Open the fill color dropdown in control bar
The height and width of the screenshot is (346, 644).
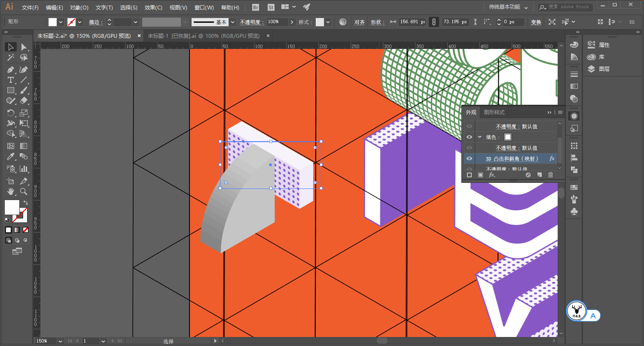[x=61, y=22]
